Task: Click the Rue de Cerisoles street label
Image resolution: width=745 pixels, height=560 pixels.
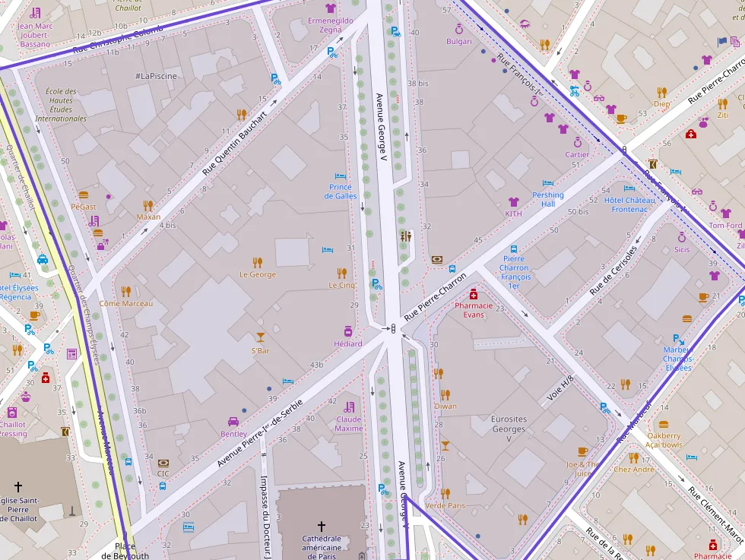Action: coord(613,271)
